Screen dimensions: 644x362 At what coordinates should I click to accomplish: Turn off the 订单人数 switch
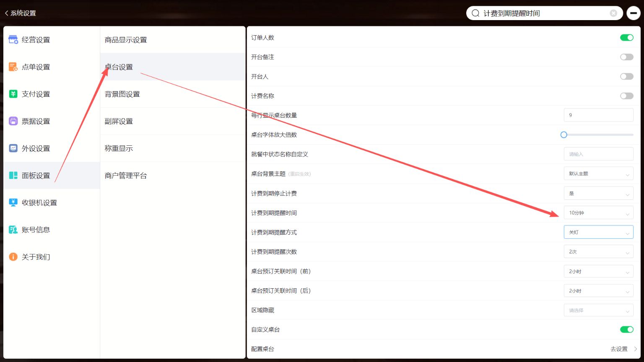point(627,38)
